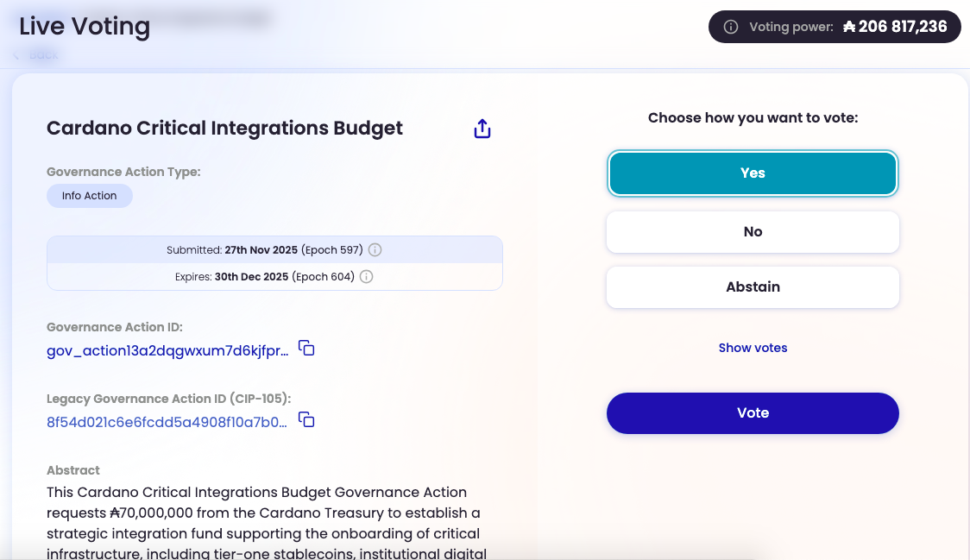Open info icon beside Submitted date
Screen dimensions: 970x560
pos(375,250)
